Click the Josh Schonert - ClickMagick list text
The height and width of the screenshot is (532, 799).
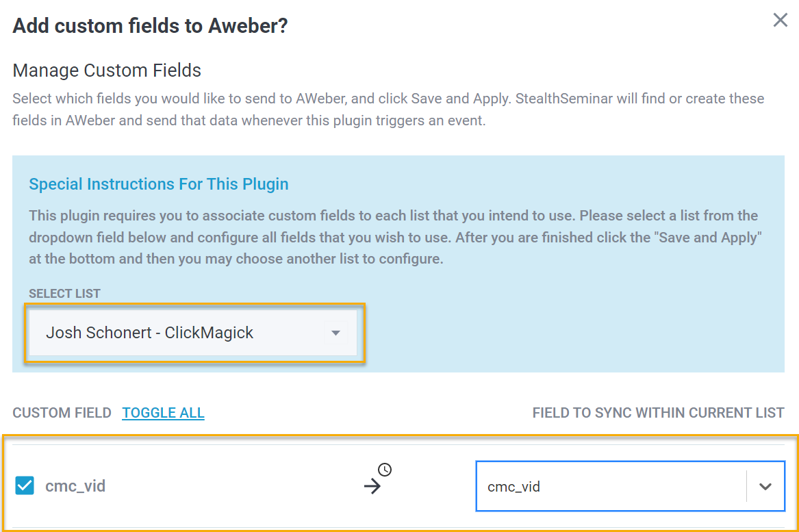point(149,333)
